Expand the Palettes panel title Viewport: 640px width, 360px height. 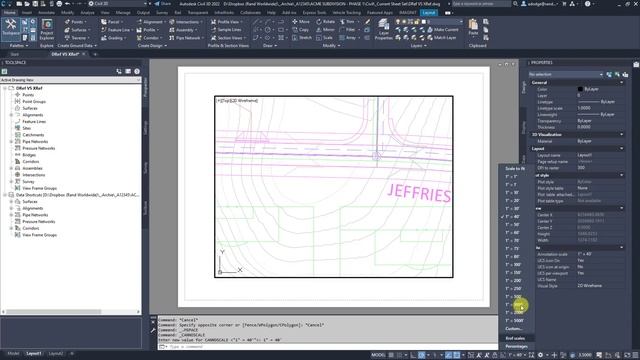[x=19, y=46]
